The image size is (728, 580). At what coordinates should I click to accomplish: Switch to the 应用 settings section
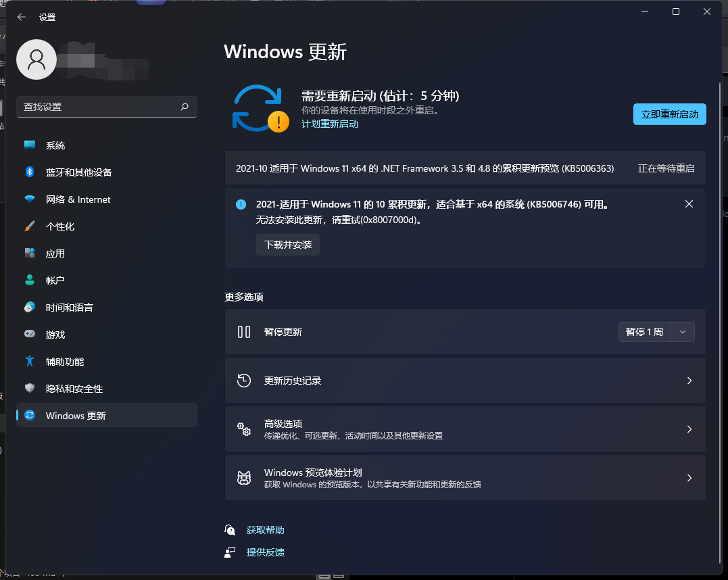click(61, 253)
